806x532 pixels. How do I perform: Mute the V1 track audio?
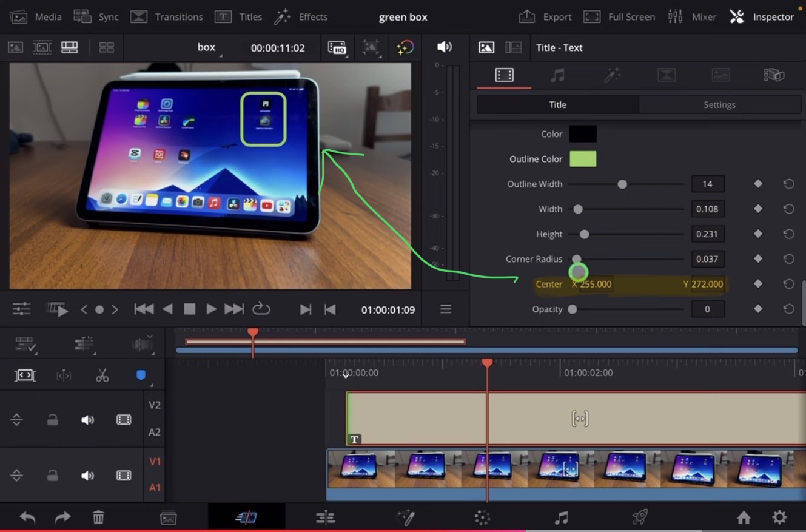(88, 476)
